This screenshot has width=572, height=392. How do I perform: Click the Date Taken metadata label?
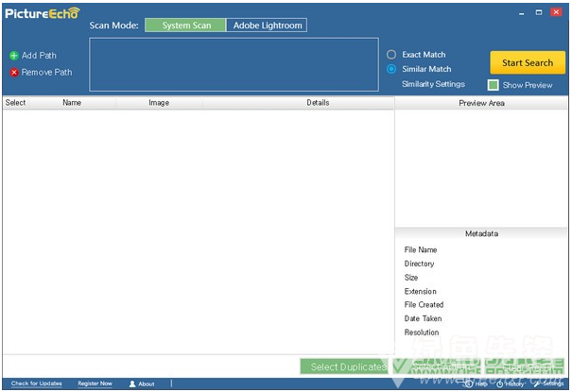424,318
